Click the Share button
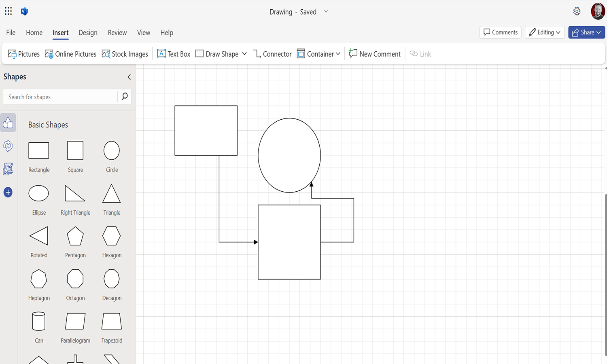Viewport: 607px width, 364px height. [x=586, y=32]
